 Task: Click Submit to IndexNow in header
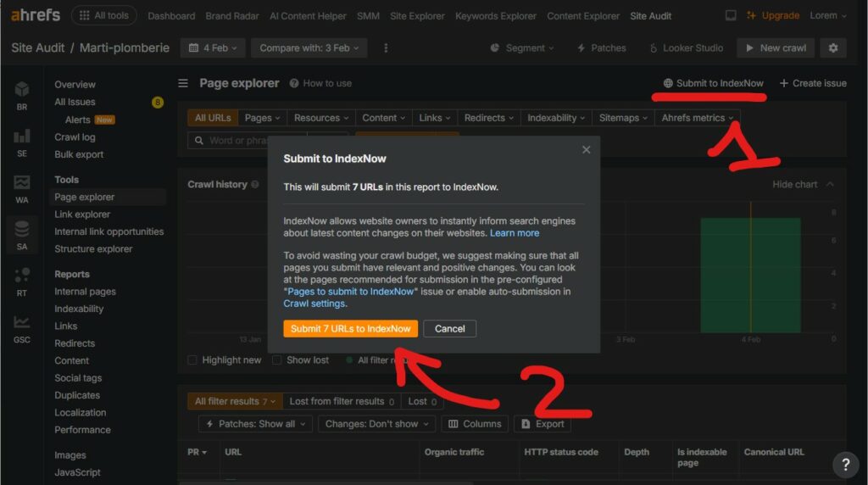pyautogui.click(x=713, y=83)
